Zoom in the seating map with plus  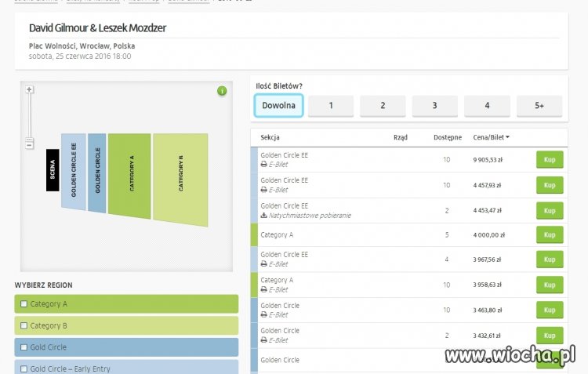[29, 89]
